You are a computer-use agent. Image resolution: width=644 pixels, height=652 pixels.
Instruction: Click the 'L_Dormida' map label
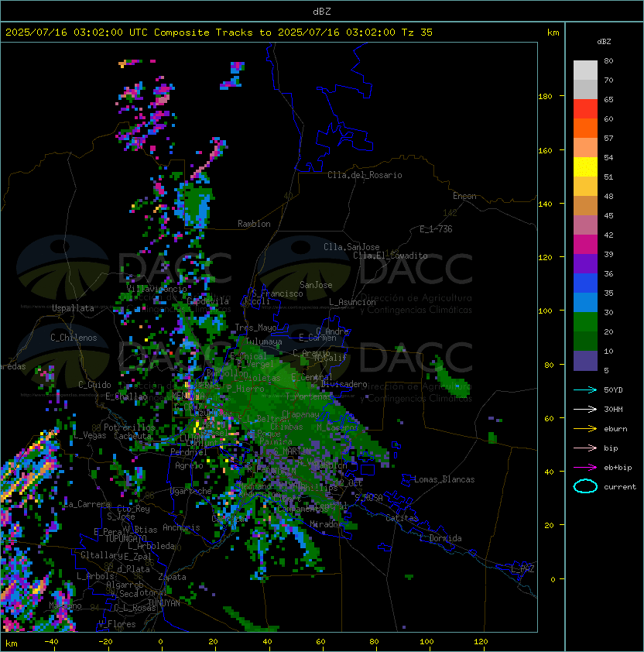click(x=440, y=538)
